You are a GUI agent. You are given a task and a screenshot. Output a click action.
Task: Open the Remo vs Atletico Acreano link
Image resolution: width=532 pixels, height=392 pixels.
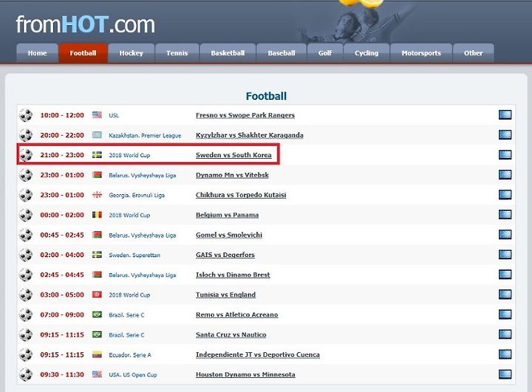click(x=237, y=314)
